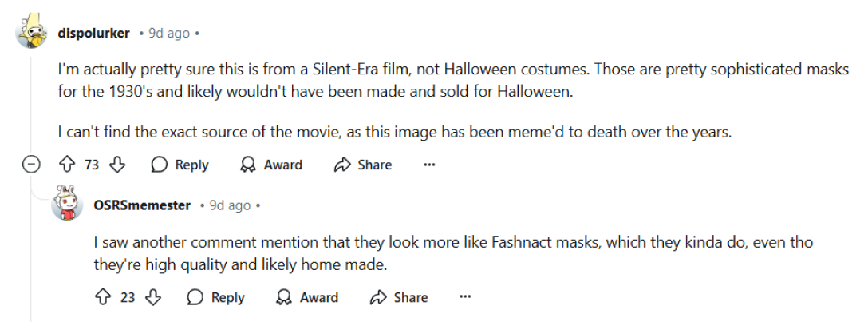Share OSRSmemester's reply
The image size is (868, 322).
(399, 297)
